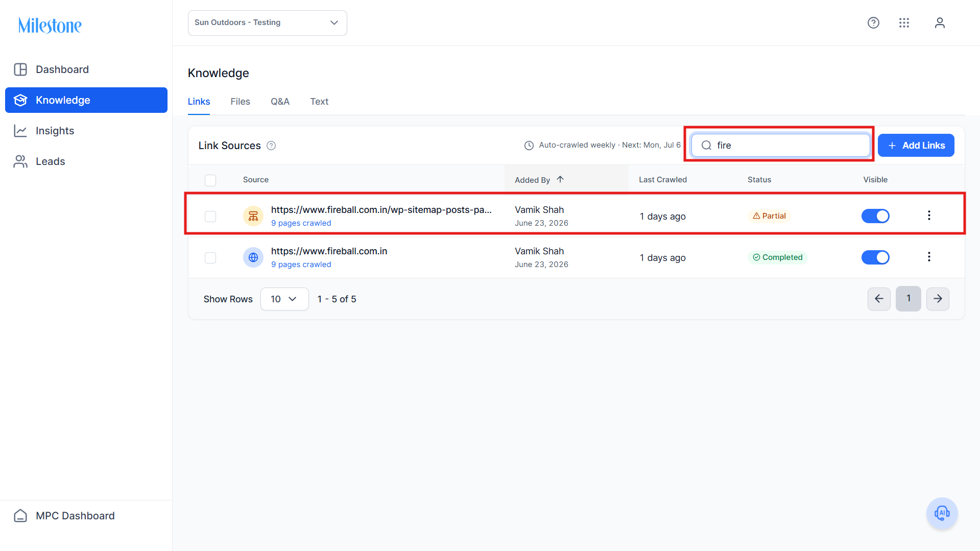Open 9 pages crawled for fireball.com.in row
This screenshot has width=980, height=551.
pyautogui.click(x=301, y=265)
